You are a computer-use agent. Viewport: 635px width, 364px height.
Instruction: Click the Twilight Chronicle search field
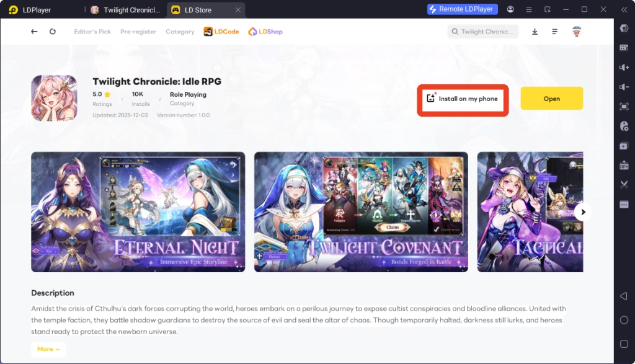point(482,31)
